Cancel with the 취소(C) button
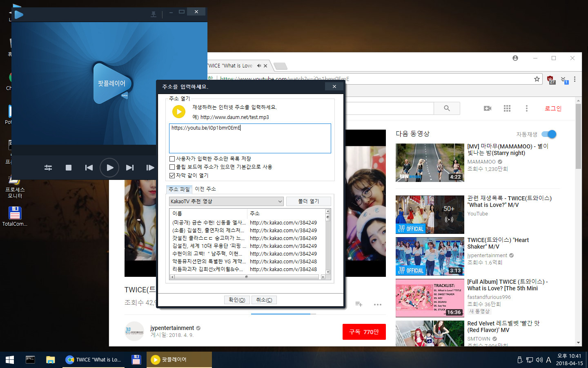The image size is (588, 368). [x=264, y=300]
